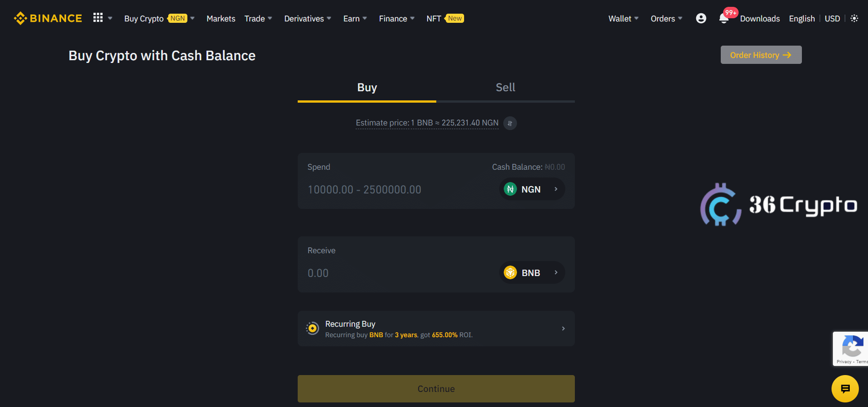Change the USD display currency
Image resolution: width=868 pixels, height=407 pixels.
(x=832, y=19)
